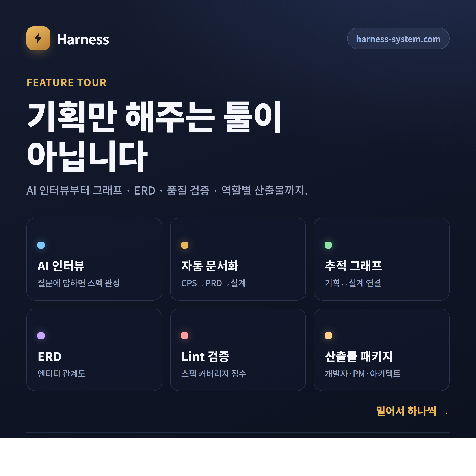The height and width of the screenshot is (476, 476).
Task: Click the FEATURE TOUR label
Action: click(x=67, y=83)
